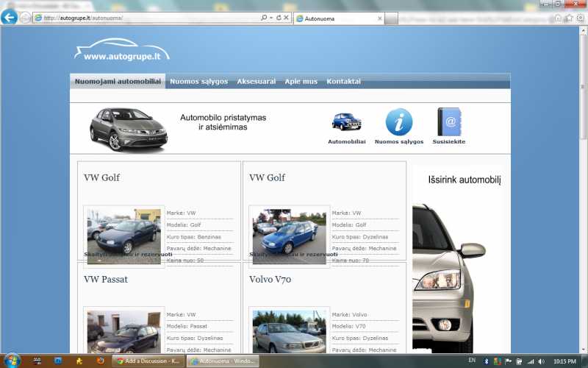Screen dimensions: 588x368
Task: Click 'Modelis: V70' text
Action: click(x=348, y=326)
